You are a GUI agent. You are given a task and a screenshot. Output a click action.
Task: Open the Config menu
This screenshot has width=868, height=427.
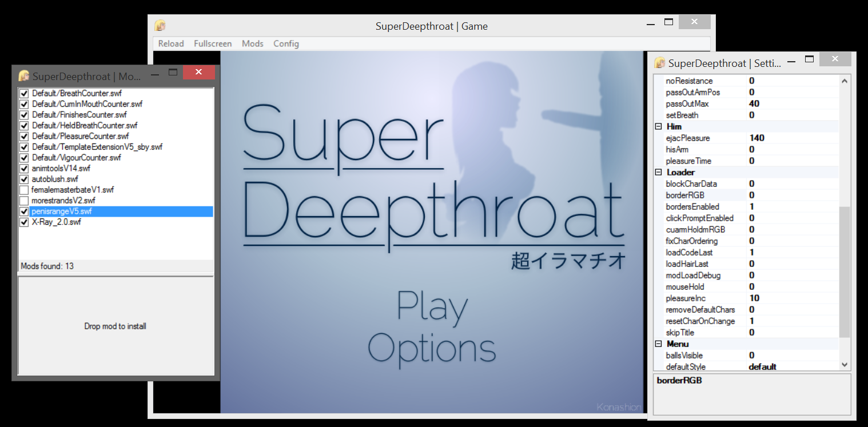286,43
